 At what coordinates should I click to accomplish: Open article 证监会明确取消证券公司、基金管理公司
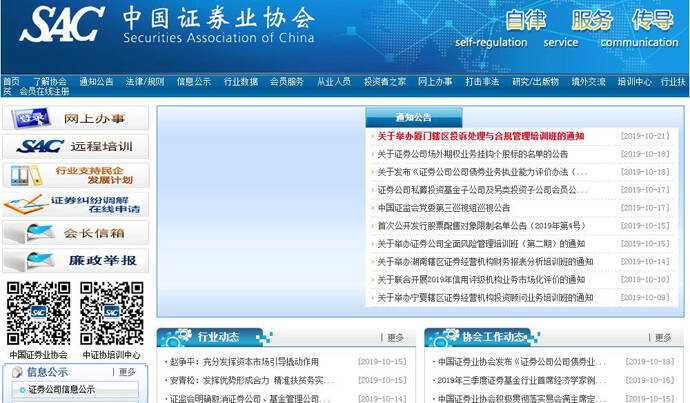click(x=250, y=399)
